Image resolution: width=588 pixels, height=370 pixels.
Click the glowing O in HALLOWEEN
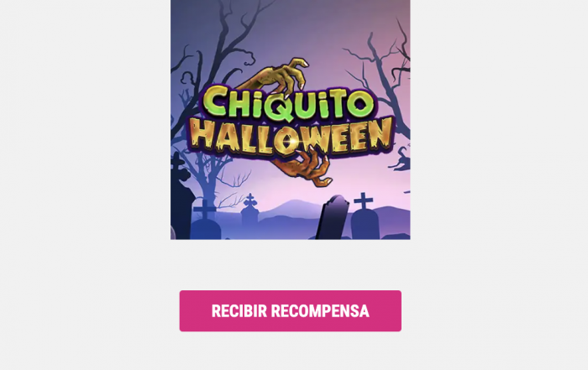(x=287, y=141)
